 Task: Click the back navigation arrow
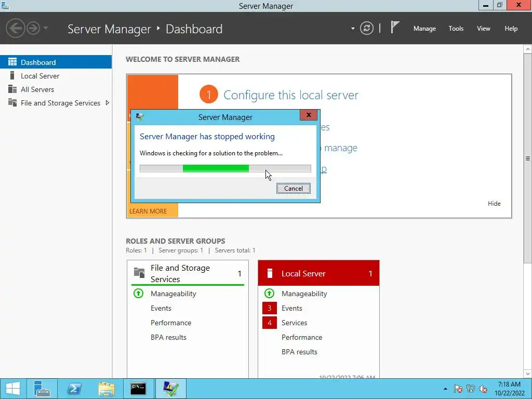pyautogui.click(x=15, y=28)
